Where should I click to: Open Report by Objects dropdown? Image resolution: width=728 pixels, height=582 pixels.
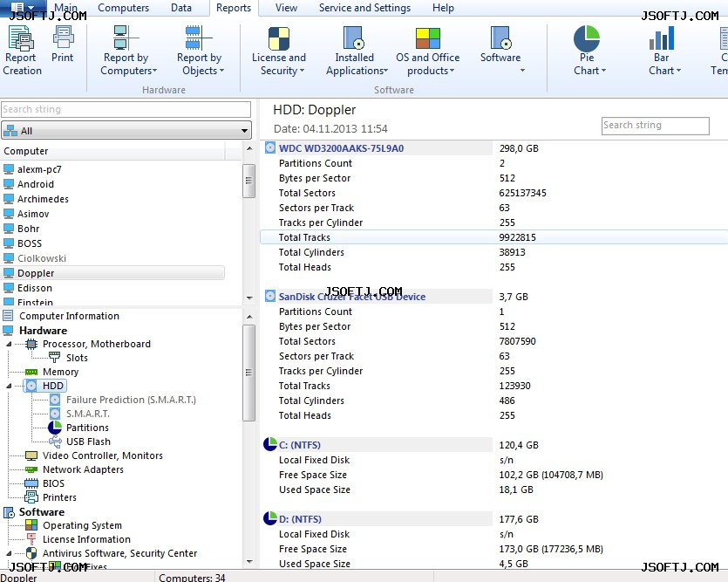(x=200, y=50)
